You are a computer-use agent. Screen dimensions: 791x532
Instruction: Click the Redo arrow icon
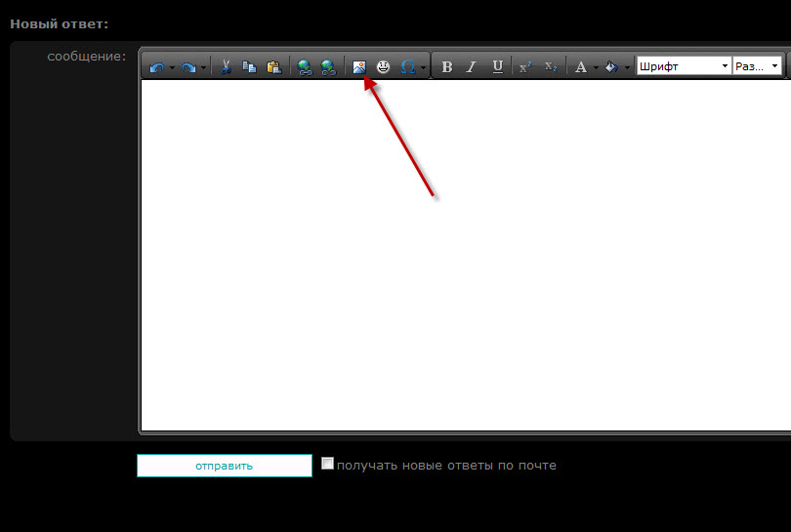tap(188, 67)
